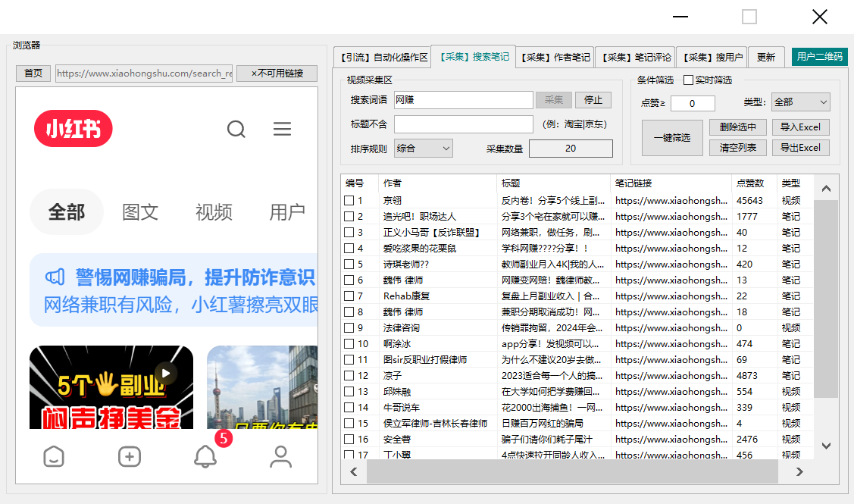The image size is (854, 504).
Task: Click the megaphone icon in the warning banner
Action: (55, 277)
